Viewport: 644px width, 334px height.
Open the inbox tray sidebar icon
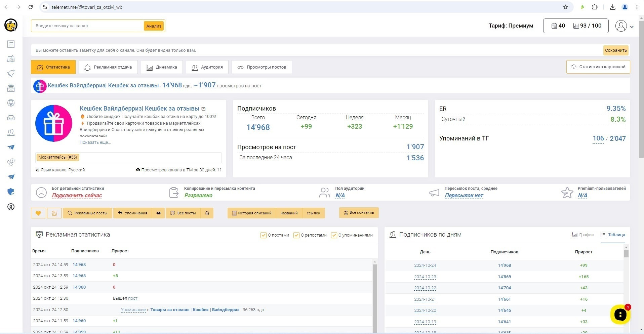[11, 118]
